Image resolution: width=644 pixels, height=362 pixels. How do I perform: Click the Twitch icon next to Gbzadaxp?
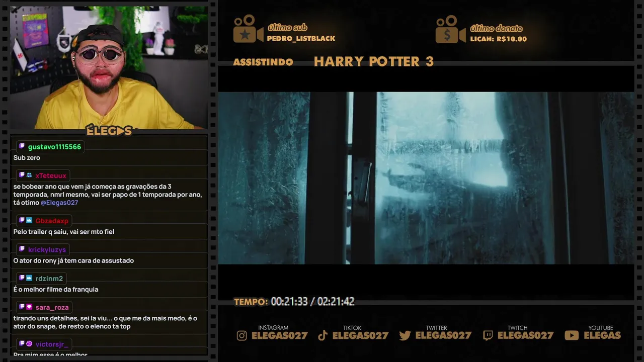pos(22,221)
